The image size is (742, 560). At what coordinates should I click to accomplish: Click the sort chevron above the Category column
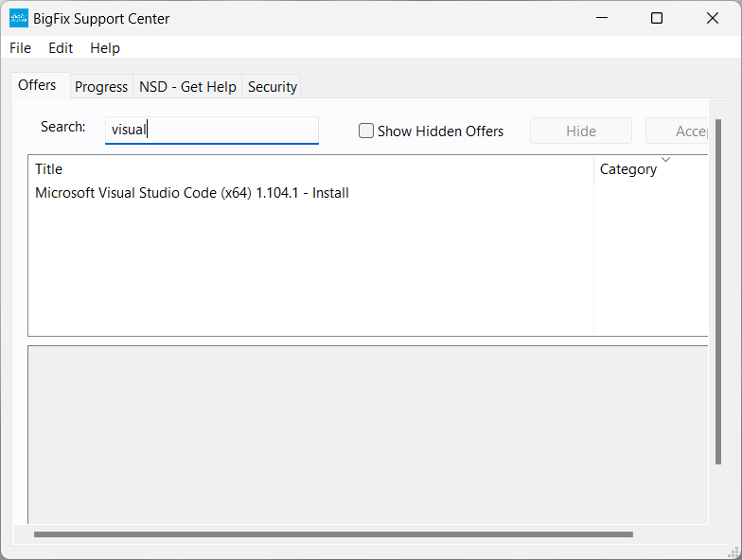665,159
